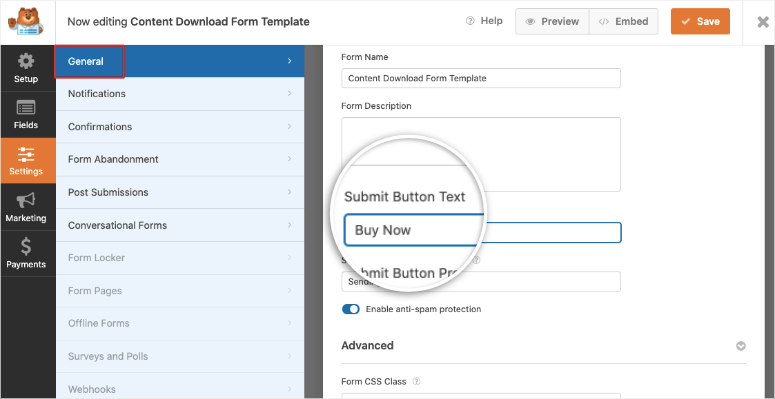Click the Embed button
This screenshot has height=399, width=775.
(623, 21)
